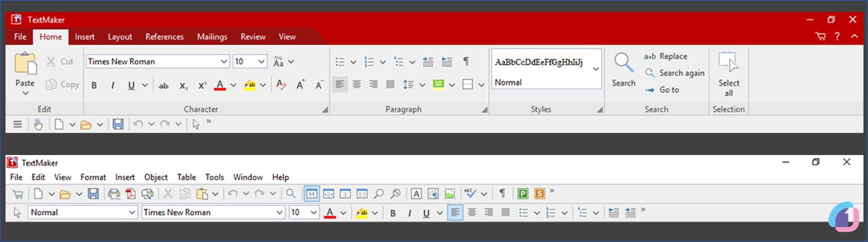Click Save icon in quick access toolbar
This screenshot has width=868, height=242.
(118, 124)
